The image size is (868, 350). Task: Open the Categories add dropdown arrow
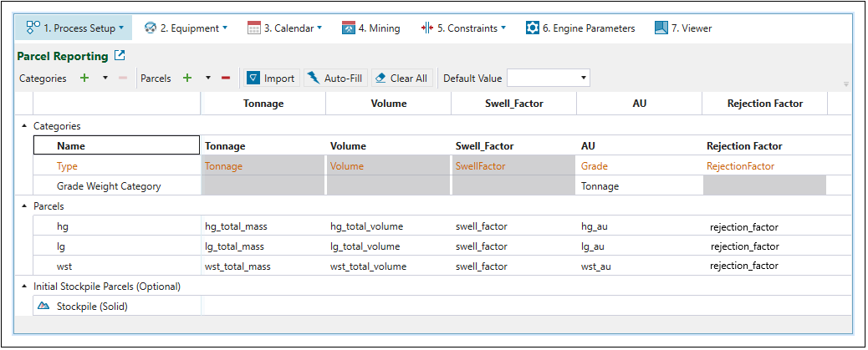(105, 79)
